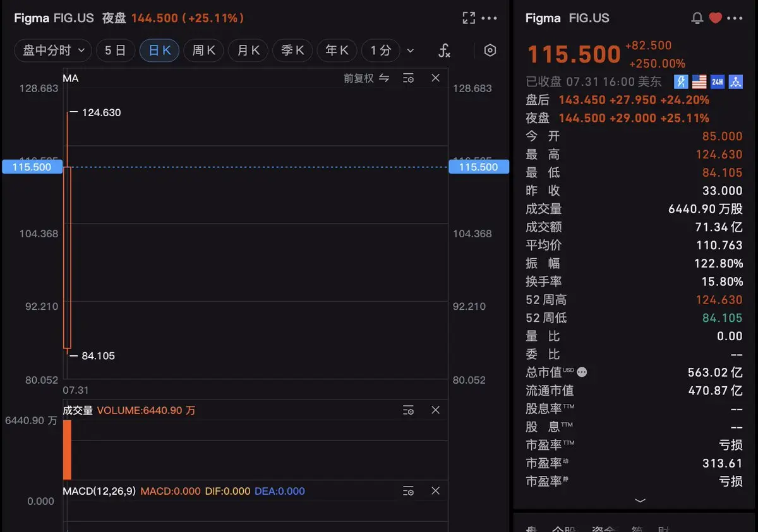The width and height of the screenshot is (758, 532).
Task: Open chart settings hexagon icon
Action: pos(490,50)
